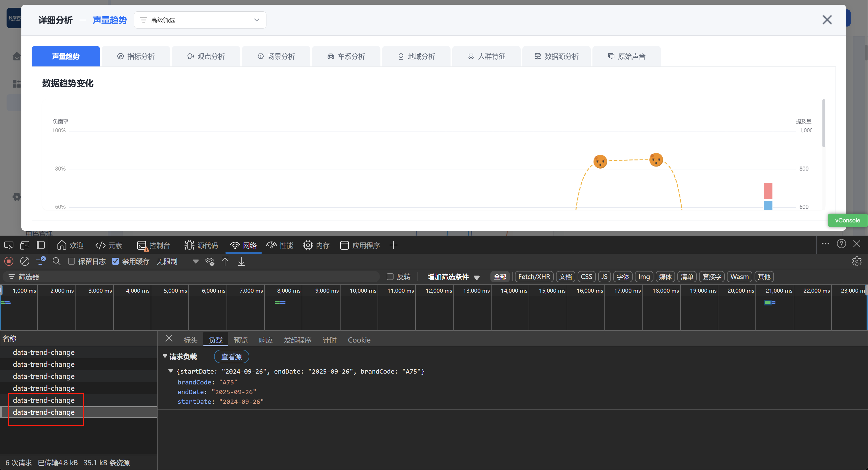The width and height of the screenshot is (868, 470).
Task: Click the export HAR download arrow
Action: (x=241, y=261)
